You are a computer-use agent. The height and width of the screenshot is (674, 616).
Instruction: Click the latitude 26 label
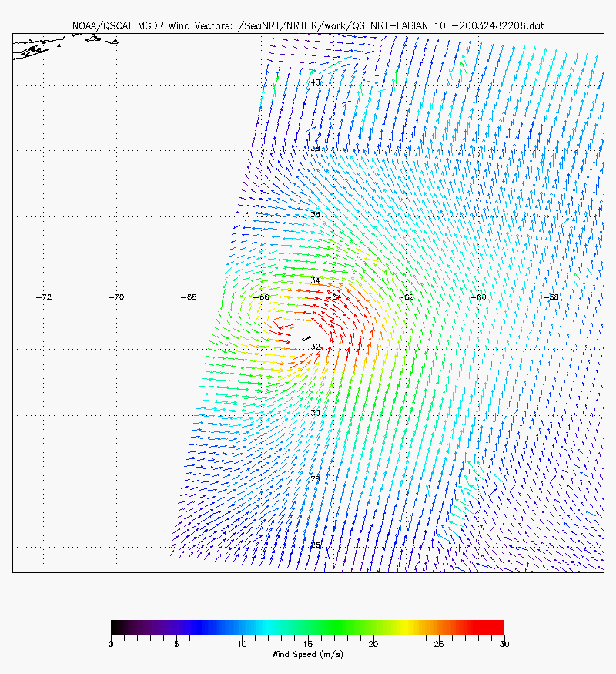point(315,545)
